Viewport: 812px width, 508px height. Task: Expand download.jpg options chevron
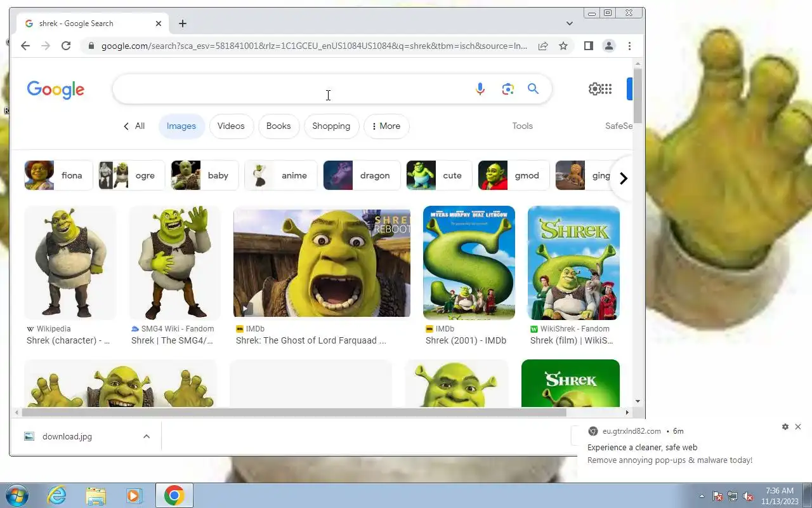[x=147, y=436]
